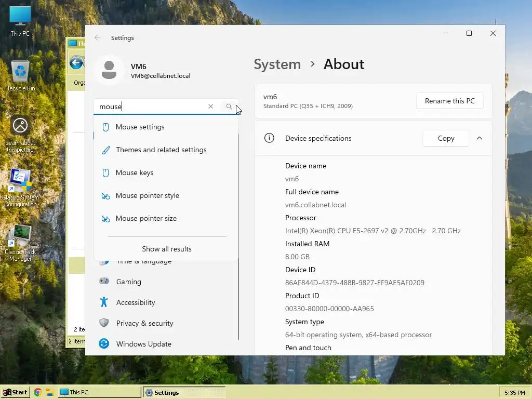Click Device specifications info icon
Image resolution: width=532 pixels, height=399 pixels.
(x=269, y=138)
